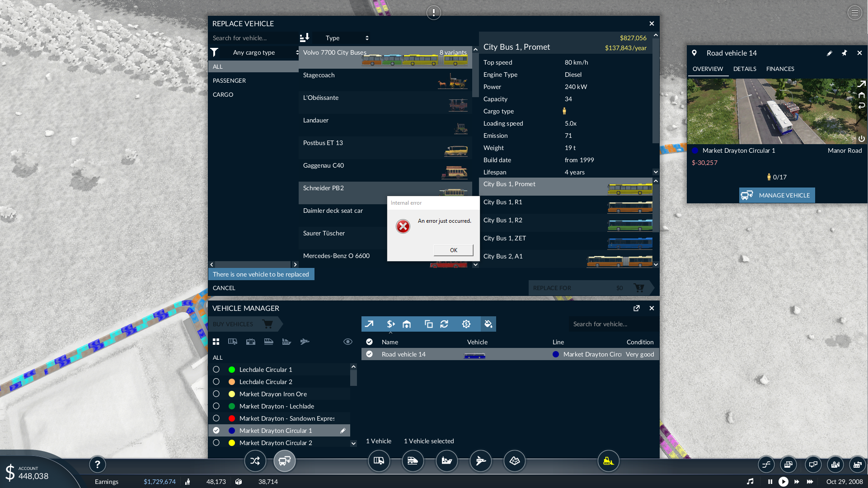This screenshot has width=868, height=488.
Task: Select the ship filter in Vehicle Manager
Action: point(287,342)
